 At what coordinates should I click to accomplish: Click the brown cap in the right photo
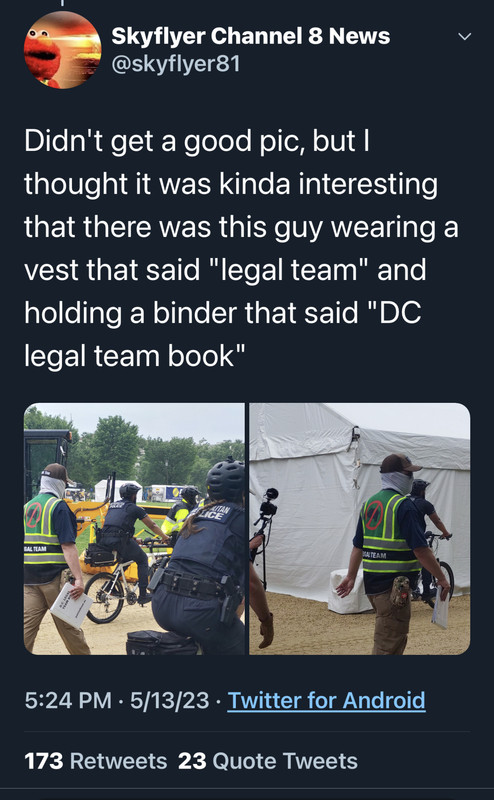tap(400, 463)
